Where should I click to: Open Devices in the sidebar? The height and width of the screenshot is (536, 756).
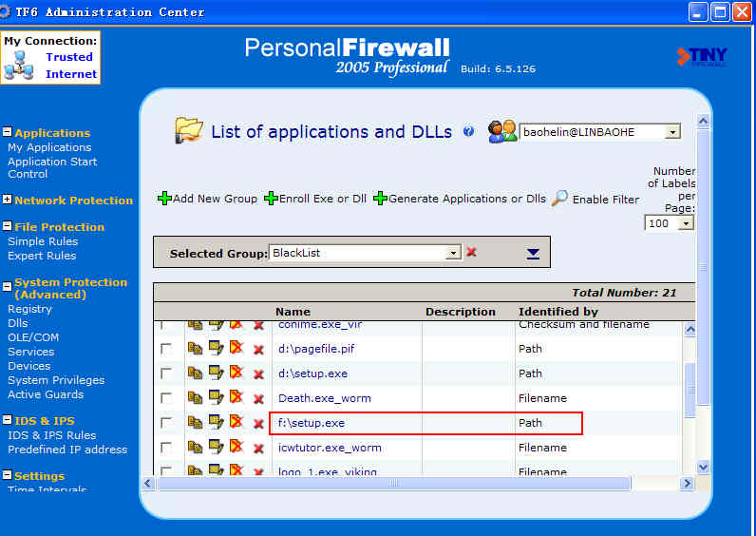tap(28, 366)
